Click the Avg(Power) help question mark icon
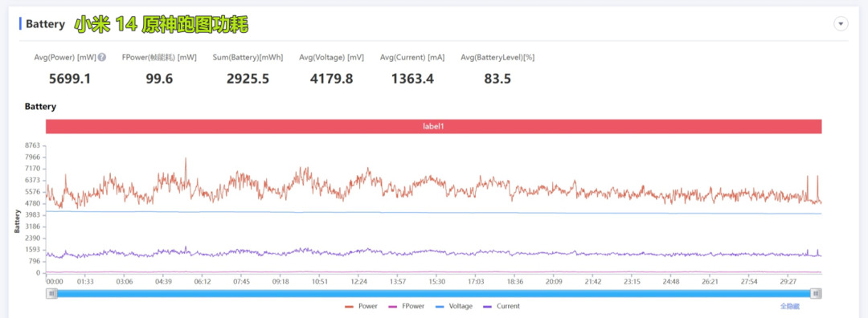The image size is (868, 318). tap(102, 57)
